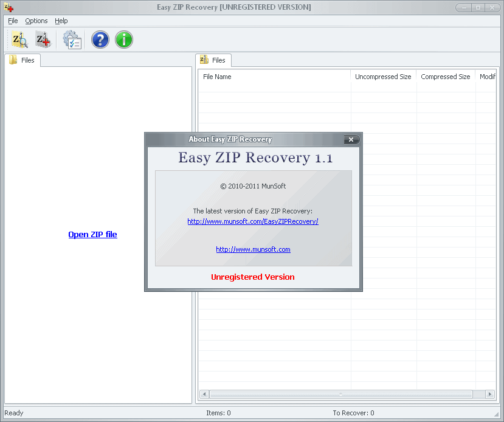504x422 pixels.
Task: Visit the munsoft.com homepage link
Action: (x=253, y=249)
